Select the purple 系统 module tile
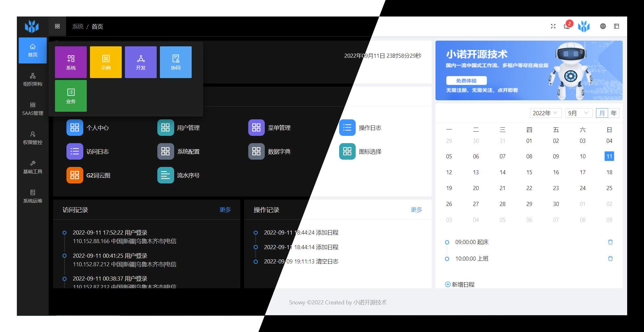 [x=71, y=62]
